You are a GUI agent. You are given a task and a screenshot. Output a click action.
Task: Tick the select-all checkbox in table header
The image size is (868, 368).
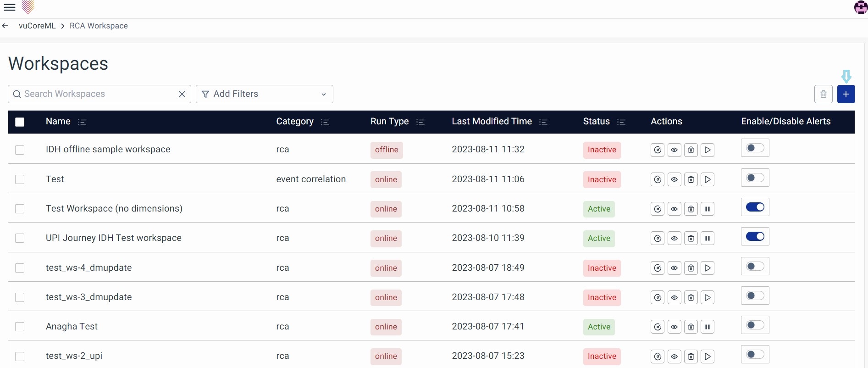pos(20,122)
